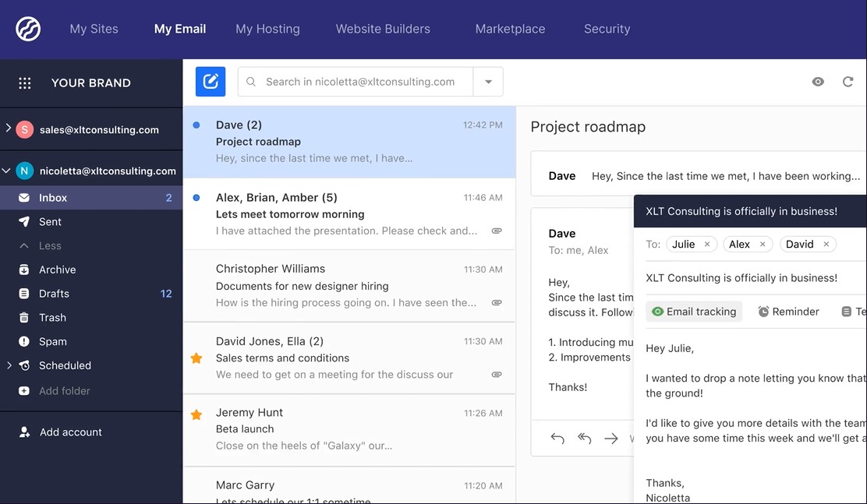This screenshot has height=504, width=867.
Task: Refresh the mailbox with the reload icon
Action: point(848,82)
